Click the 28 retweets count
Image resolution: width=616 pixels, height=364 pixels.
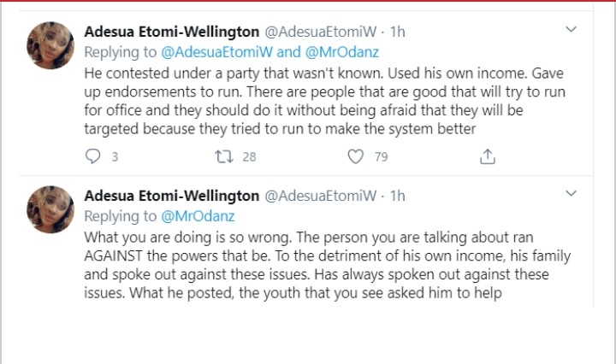(x=249, y=157)
